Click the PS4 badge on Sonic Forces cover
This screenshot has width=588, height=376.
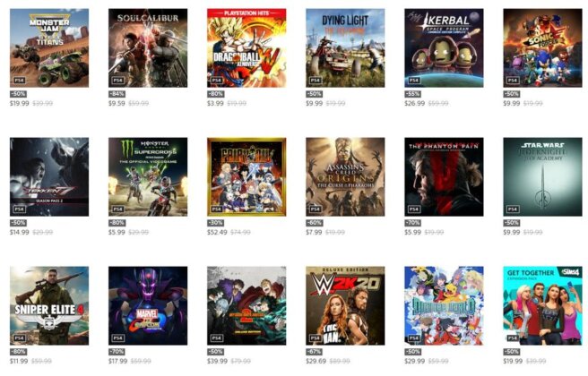click(512, 81)
